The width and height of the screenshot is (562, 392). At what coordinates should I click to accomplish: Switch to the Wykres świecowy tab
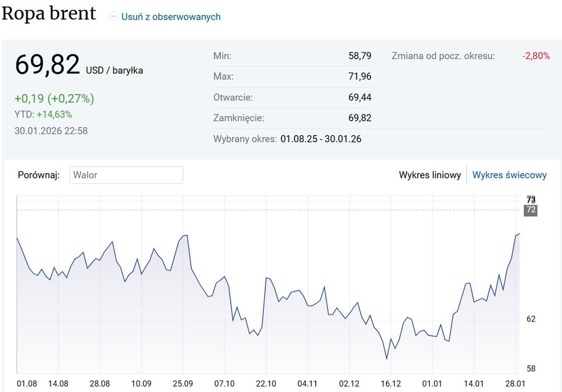pos(509,175)
